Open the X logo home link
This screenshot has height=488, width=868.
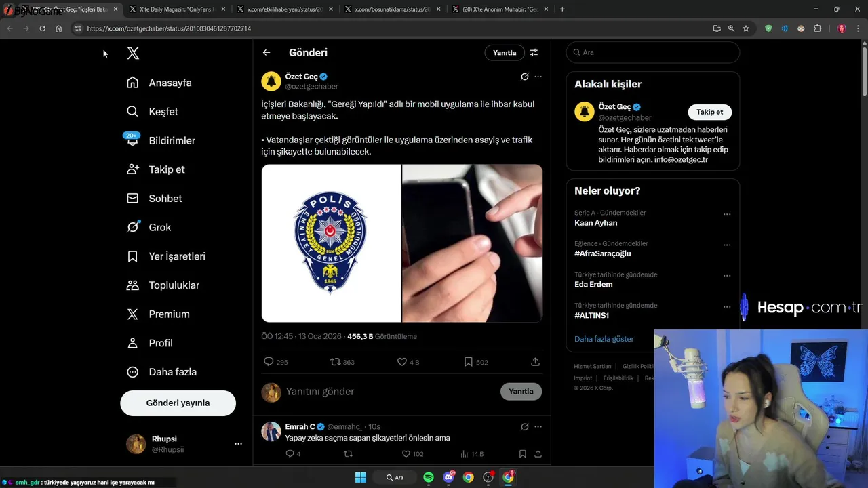[133, 54]
